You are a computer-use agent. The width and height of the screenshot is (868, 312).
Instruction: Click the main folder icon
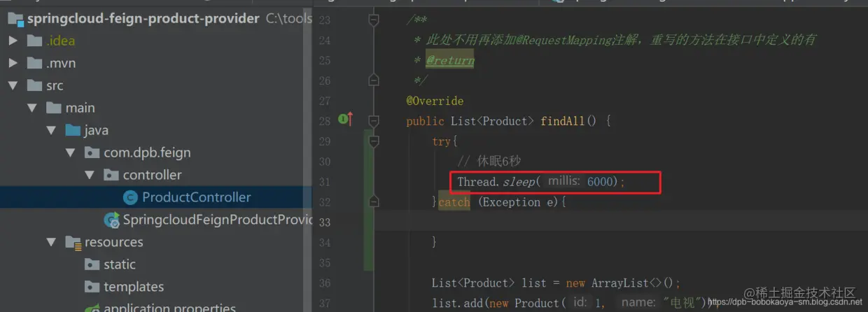pos(54,108)
